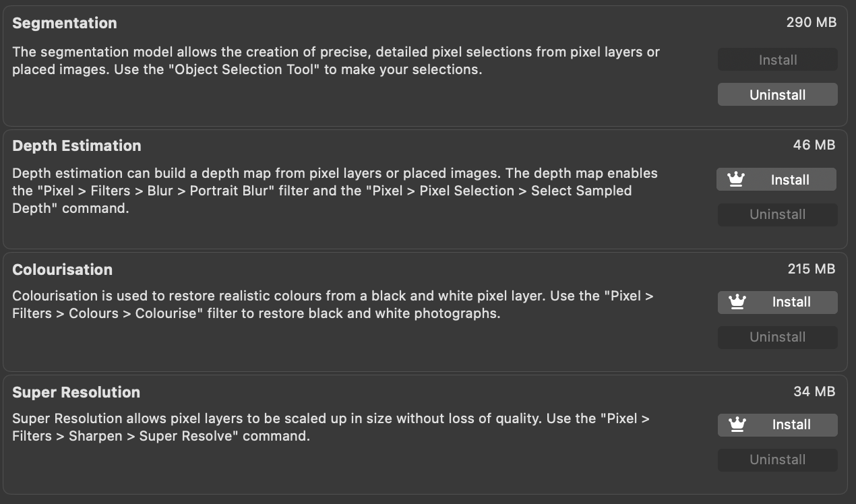The width and height of the screenshot is (856, 504).
Task: Select the Segmentation heading
Action: (x=65, y=23)
